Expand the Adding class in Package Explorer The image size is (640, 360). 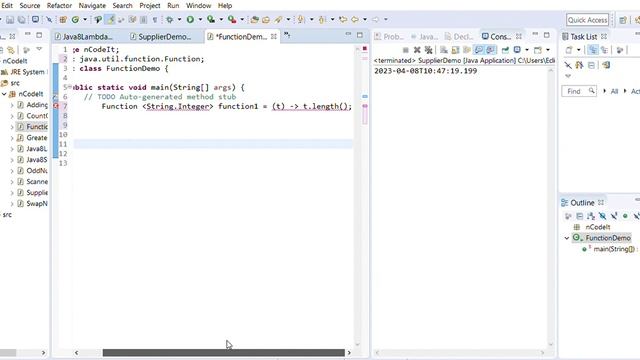pos(12,105)
